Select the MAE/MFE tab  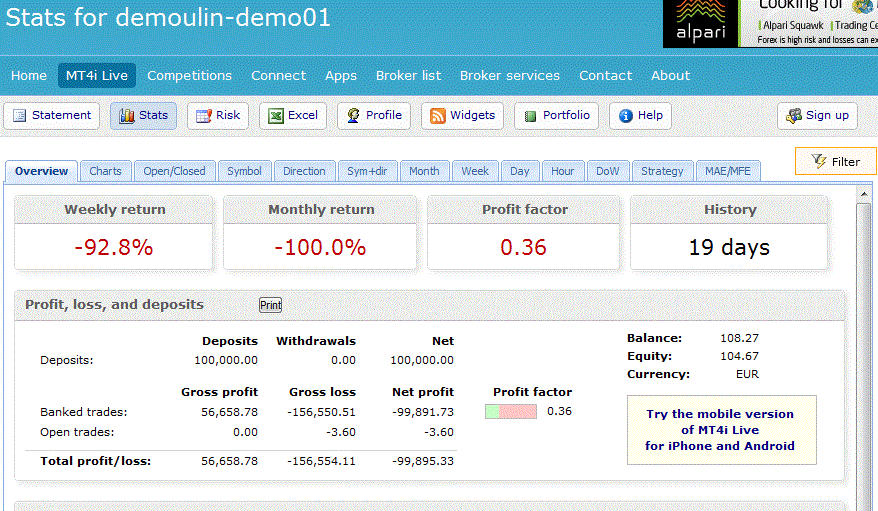[x=726, y=171]
